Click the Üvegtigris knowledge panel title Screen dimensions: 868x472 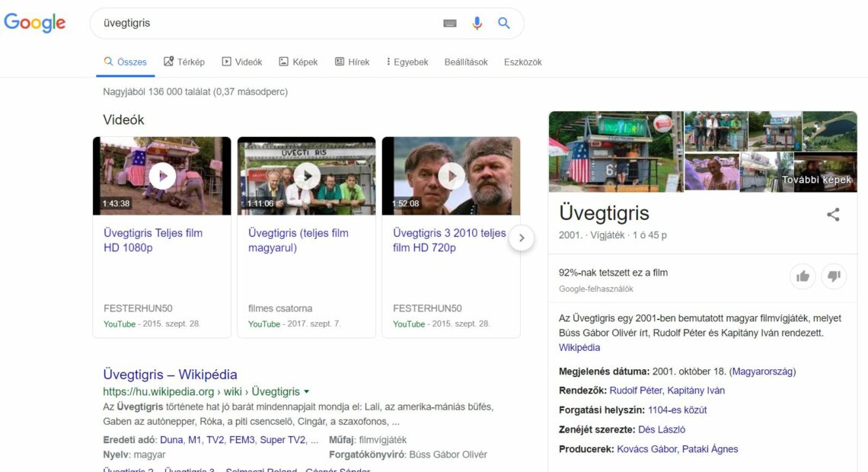click(604, 213)
